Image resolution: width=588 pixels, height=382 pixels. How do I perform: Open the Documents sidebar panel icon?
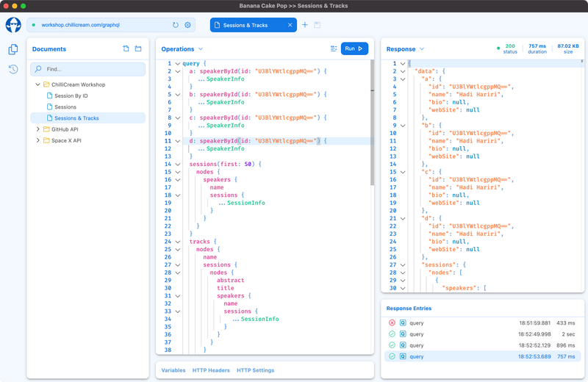(13, 49)
